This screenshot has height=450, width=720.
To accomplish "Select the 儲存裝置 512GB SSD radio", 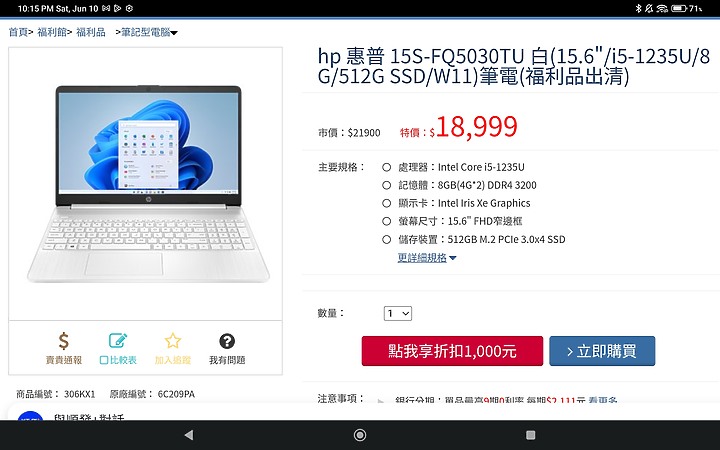I will tap(387, 239).
